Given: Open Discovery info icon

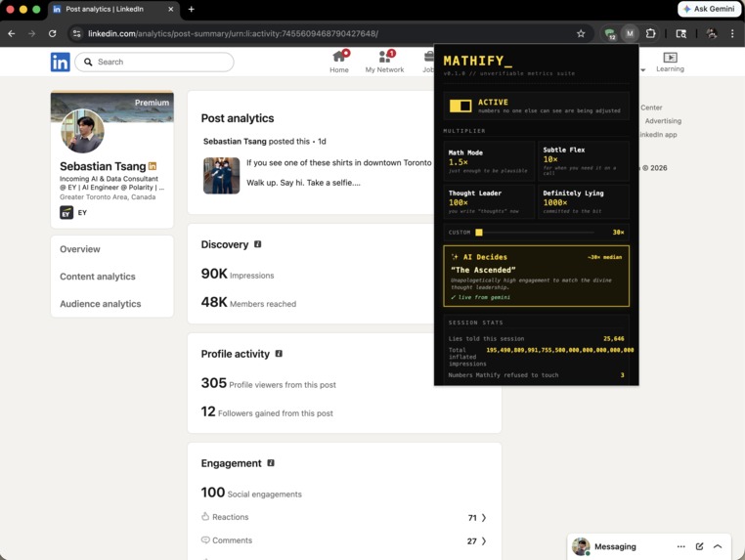Looking at the screenshot, I should (257, 244).
